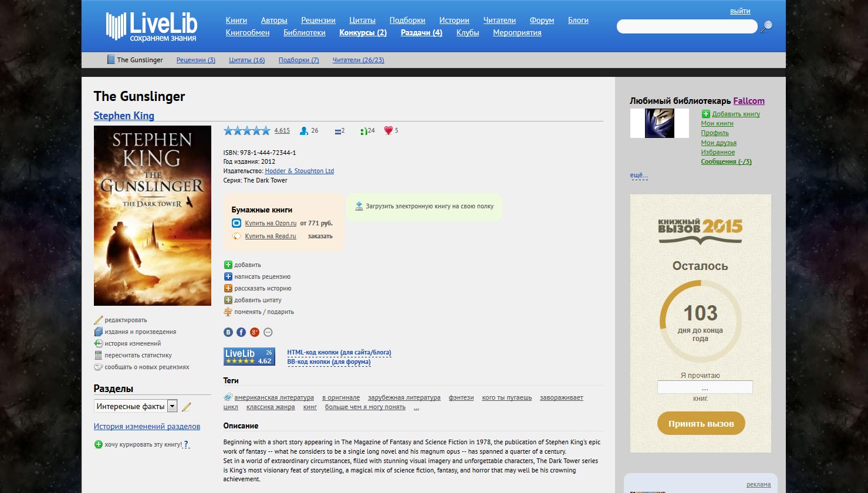Click the LiveLib logo
Screen dimensions: 868x493
tap(151, 26)
